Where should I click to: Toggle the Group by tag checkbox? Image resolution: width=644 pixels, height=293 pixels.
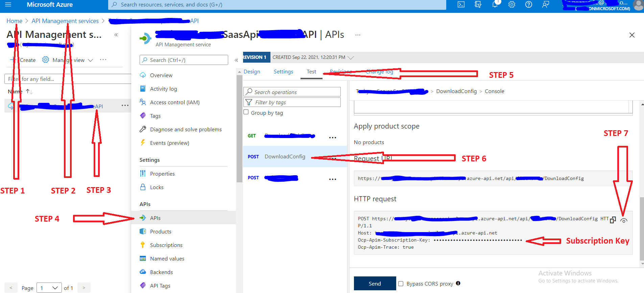(x=246, y=112)
